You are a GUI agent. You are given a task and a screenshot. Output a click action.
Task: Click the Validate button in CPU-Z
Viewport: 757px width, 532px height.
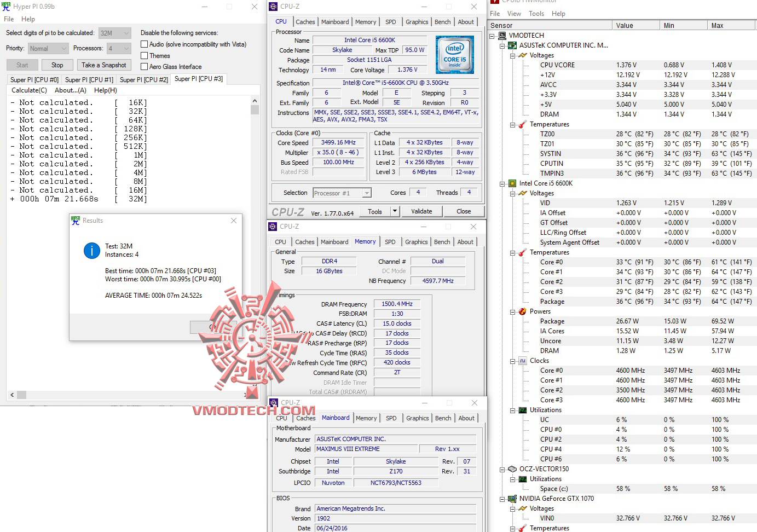point(422,211)
